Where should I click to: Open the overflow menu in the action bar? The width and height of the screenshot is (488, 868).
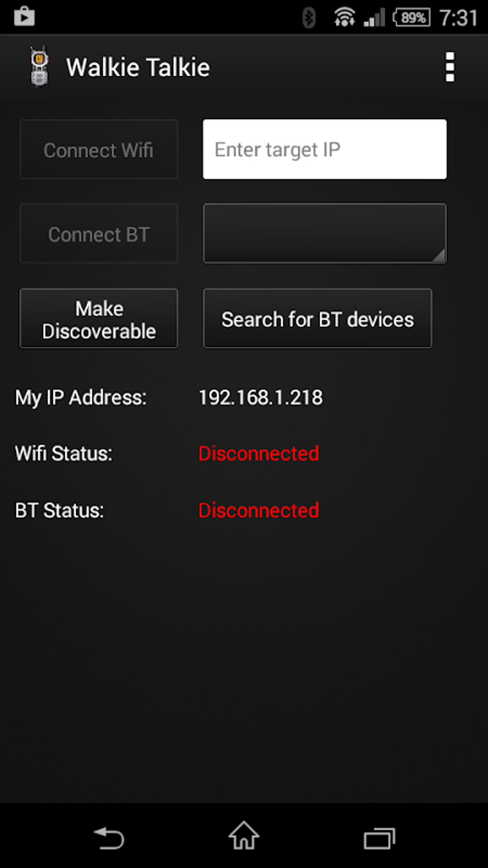[449, 67]
